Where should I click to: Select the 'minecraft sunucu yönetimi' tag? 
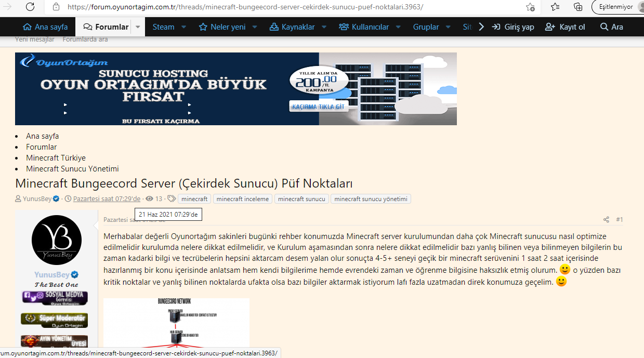click(371, 199)
